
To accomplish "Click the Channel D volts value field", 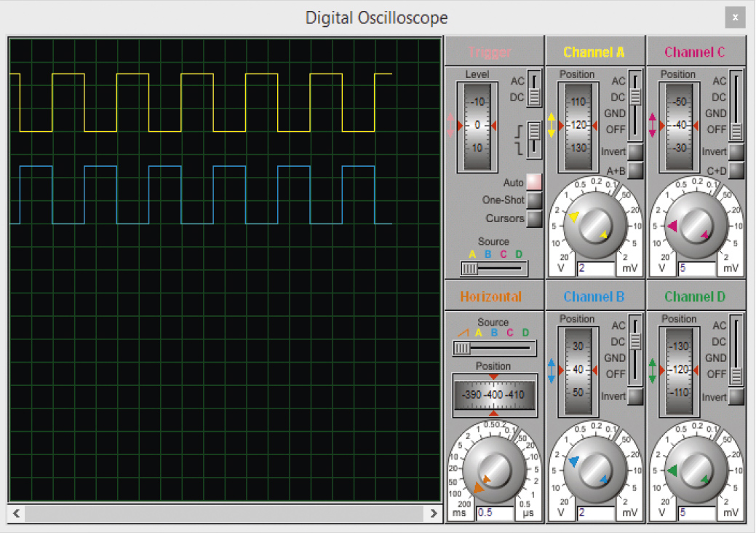I will tap(696, 513).
